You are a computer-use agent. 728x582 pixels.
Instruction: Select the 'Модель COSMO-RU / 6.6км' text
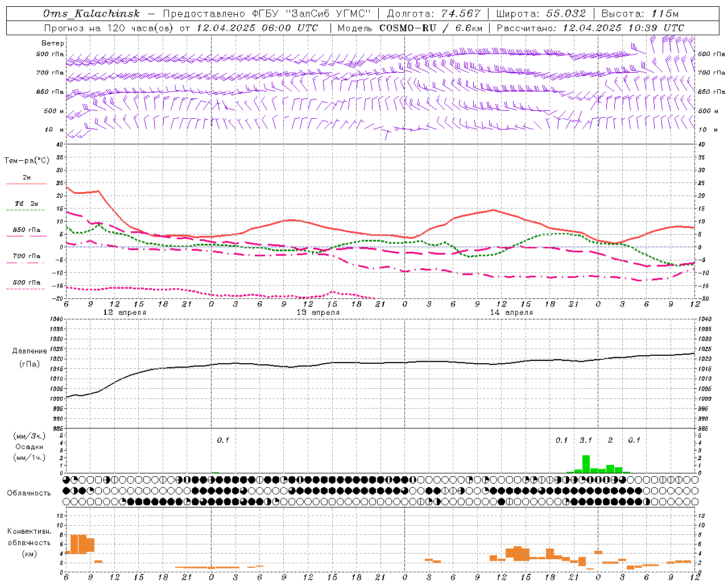coord(410,28)
